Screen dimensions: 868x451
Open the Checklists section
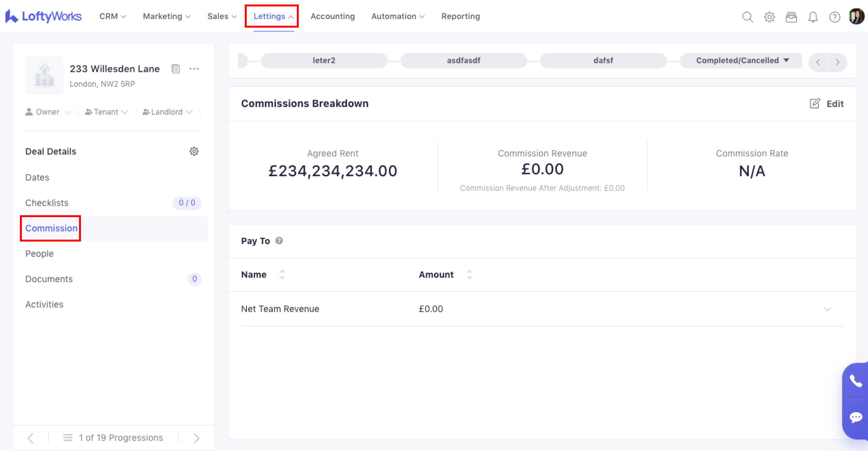pyautogui.click(x=47, y=203)
